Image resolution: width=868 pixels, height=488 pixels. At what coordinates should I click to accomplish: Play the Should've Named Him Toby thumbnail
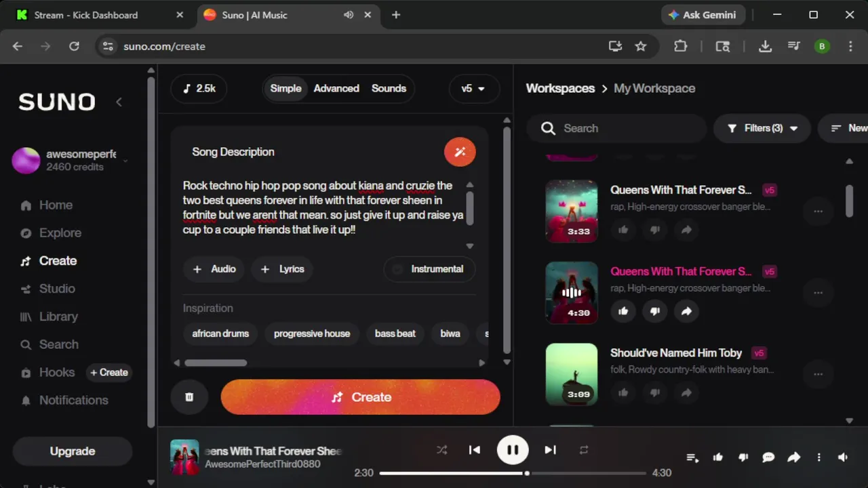pos(572,374)
